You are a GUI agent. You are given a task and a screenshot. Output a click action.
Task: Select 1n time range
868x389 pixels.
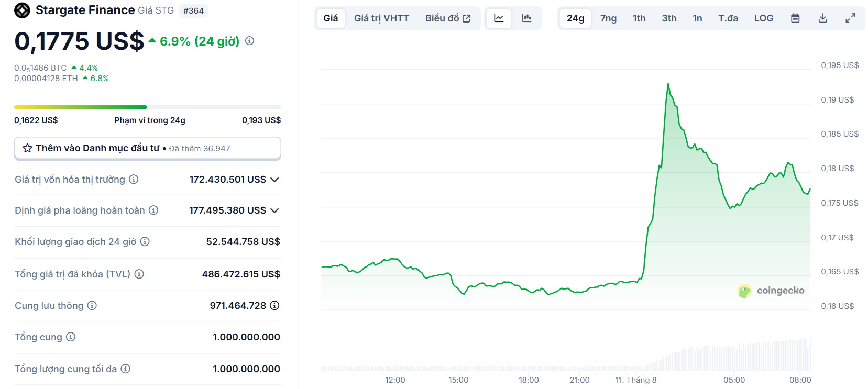697,18
